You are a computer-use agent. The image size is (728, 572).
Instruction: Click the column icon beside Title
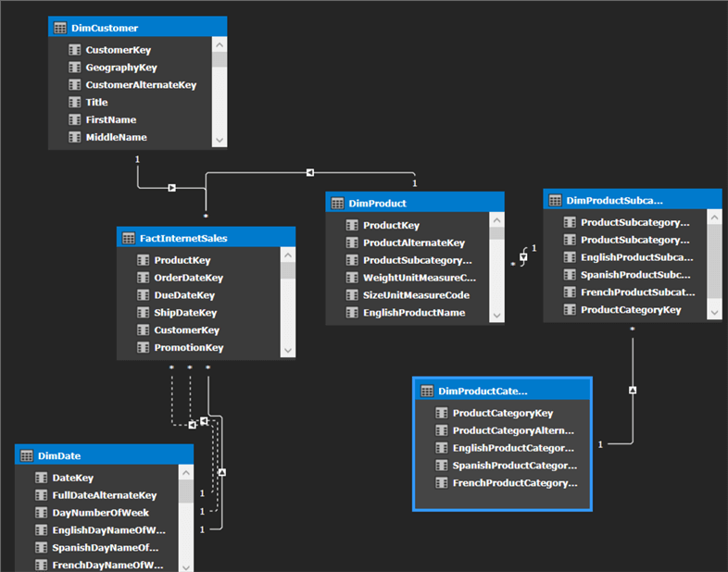(75, 102)
